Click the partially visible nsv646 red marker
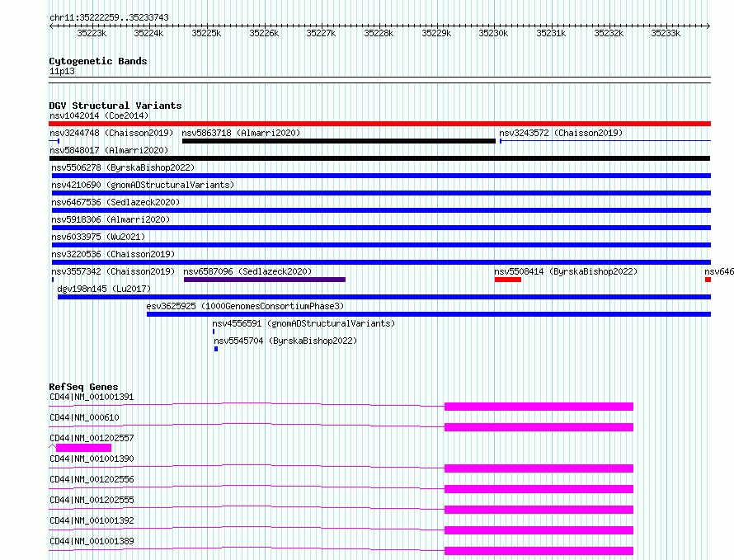This screenshot has width=734, height=560. pyautogui.click(x=708, y=280)
